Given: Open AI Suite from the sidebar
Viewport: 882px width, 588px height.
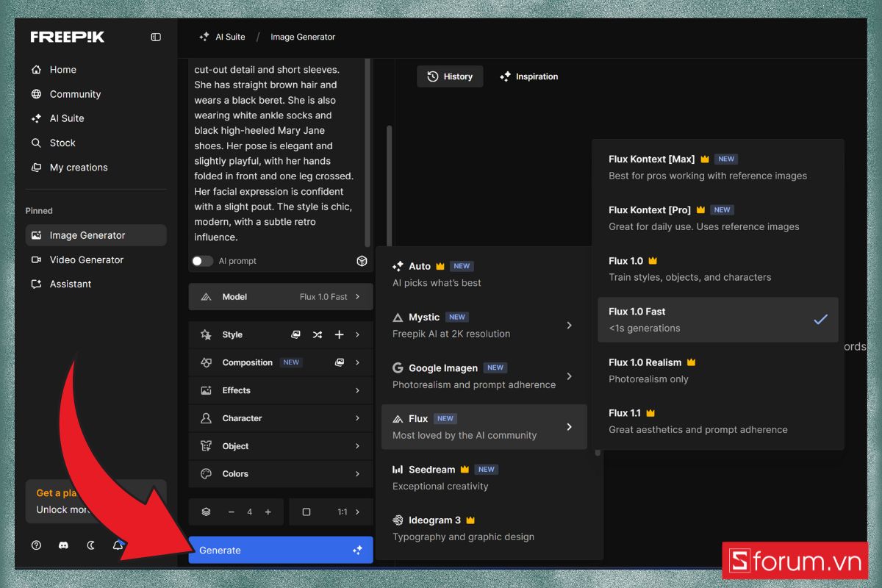Looking at the screenshot, I should point(67,118).
